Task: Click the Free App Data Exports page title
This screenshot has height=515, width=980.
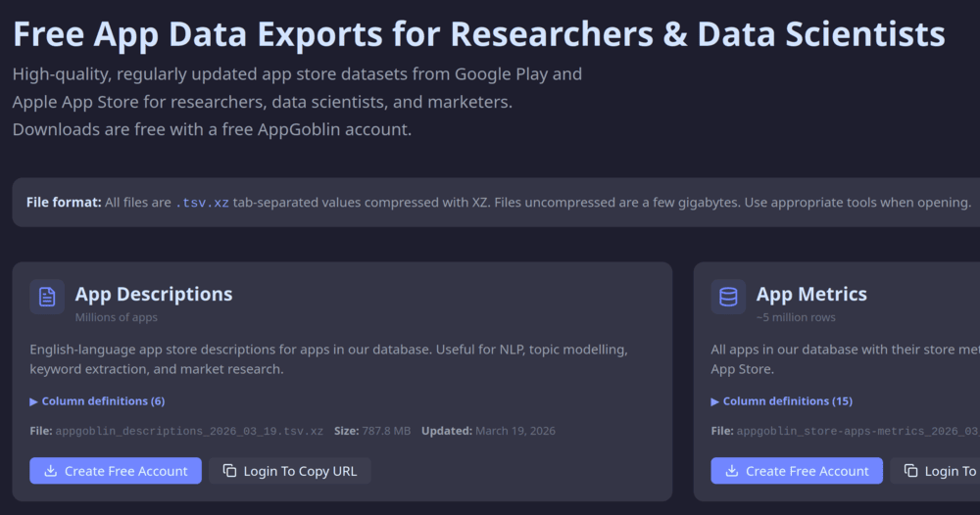Action: point(479,33)
